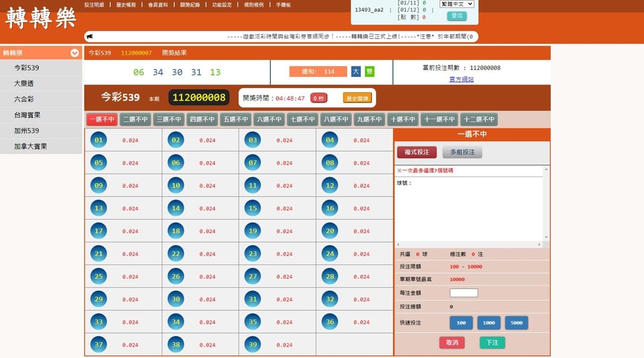Focus the 每注金額 amount input field
644x358 pixels.
click(464, 293)
